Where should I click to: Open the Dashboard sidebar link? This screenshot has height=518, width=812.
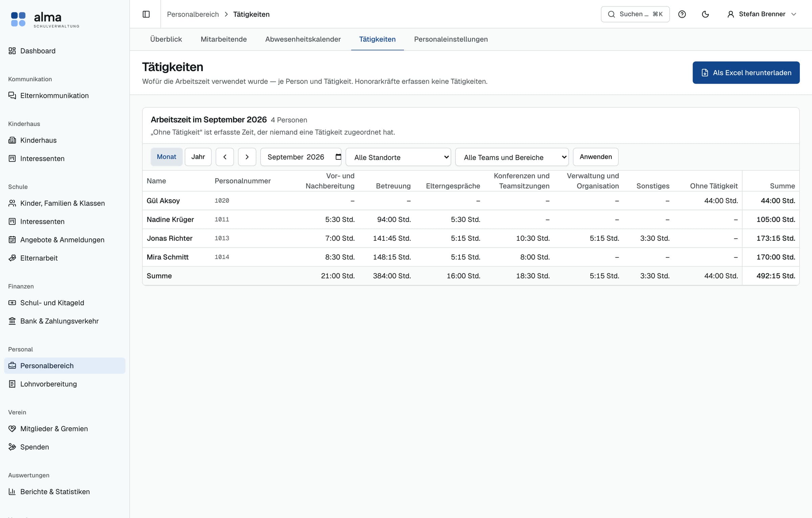coord(65,51)
